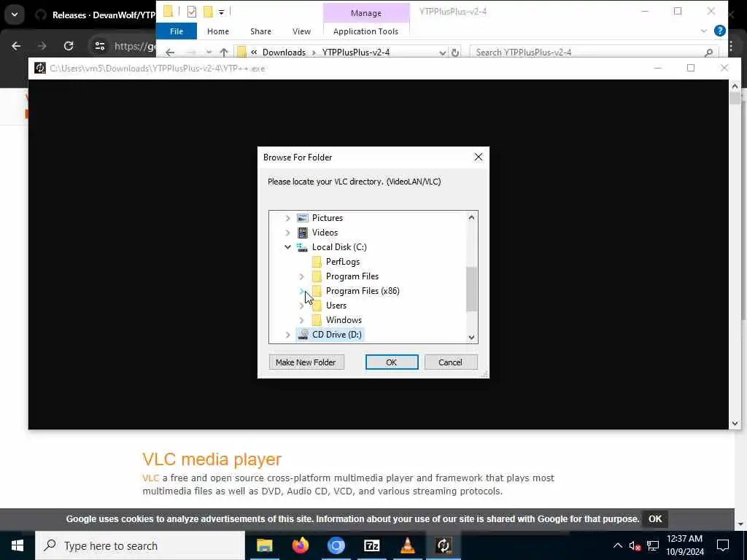Image resolution: width=747 pixels, height=560 pixels.
Task: Show hidden system tray icons
Action: [x=617, y=545]
